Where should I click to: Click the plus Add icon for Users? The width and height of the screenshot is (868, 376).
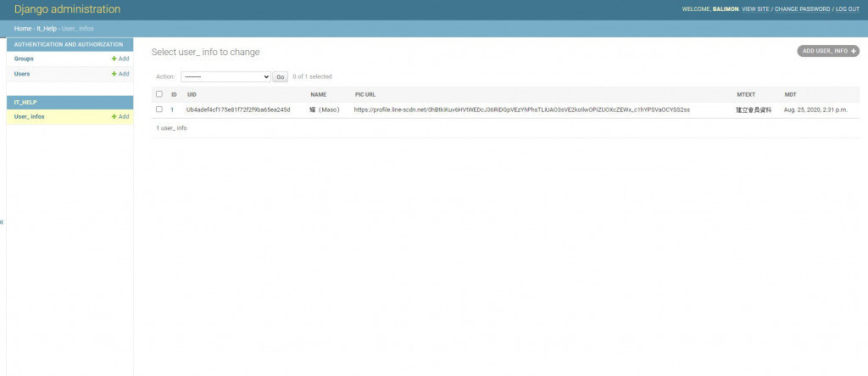pos(120,74)
